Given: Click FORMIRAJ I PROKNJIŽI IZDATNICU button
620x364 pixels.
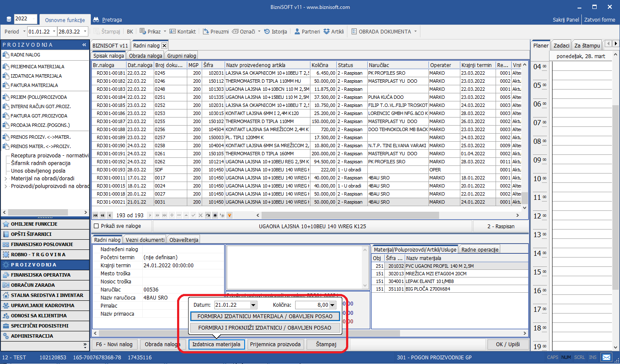Looking at the screenshot, I should click(x=265, y=328).
